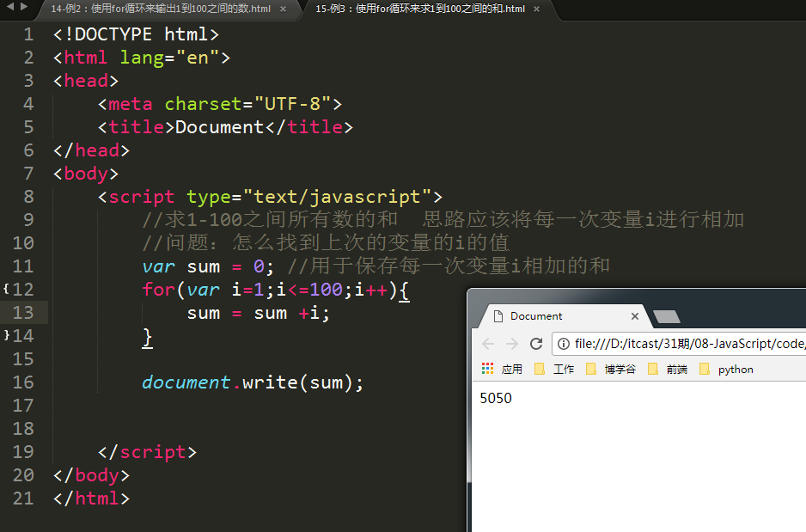
Task: Click Chrome forward navigation arrow
Action: (512, 344)
